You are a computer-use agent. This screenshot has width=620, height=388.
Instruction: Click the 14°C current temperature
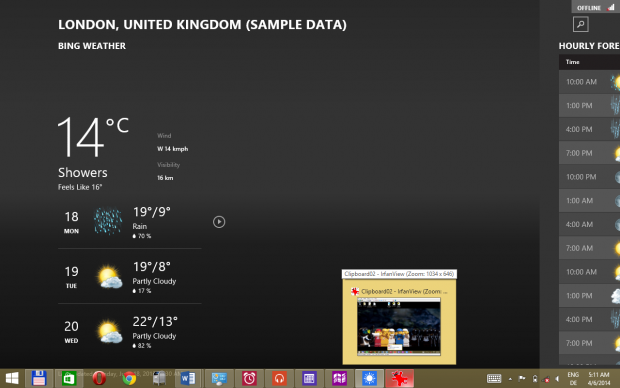click(x=93, y=137)
